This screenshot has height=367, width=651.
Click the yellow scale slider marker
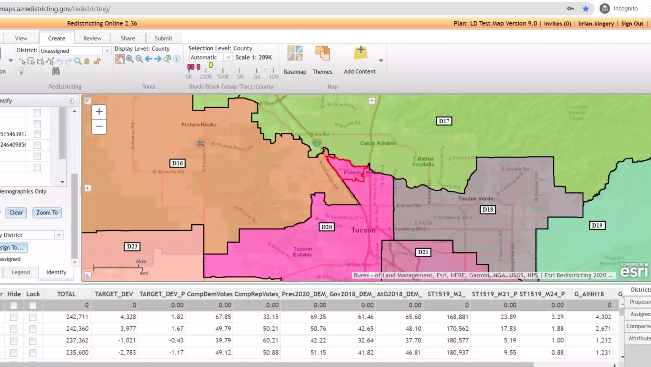211,66
